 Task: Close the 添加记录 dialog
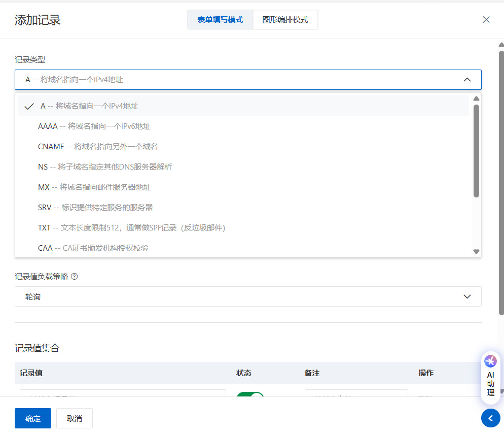pyautogui.click(x=486, y=20)
